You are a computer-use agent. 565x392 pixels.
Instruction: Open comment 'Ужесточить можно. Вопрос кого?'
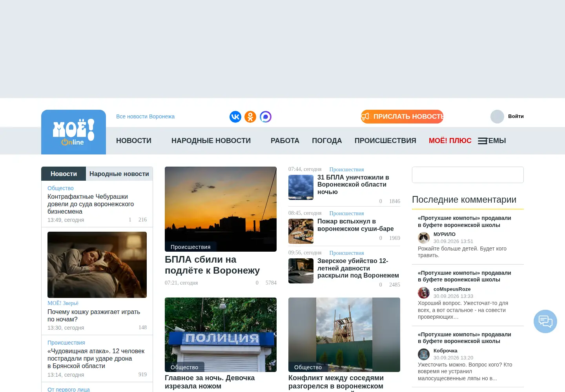pyautogui.click(x=465, y=372)
